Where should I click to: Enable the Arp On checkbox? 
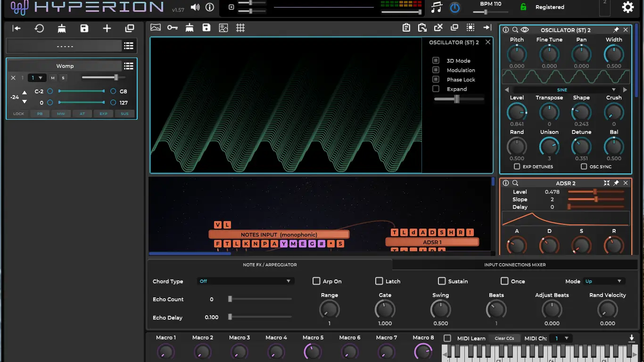pyautogui.click(x=316, y=281)
